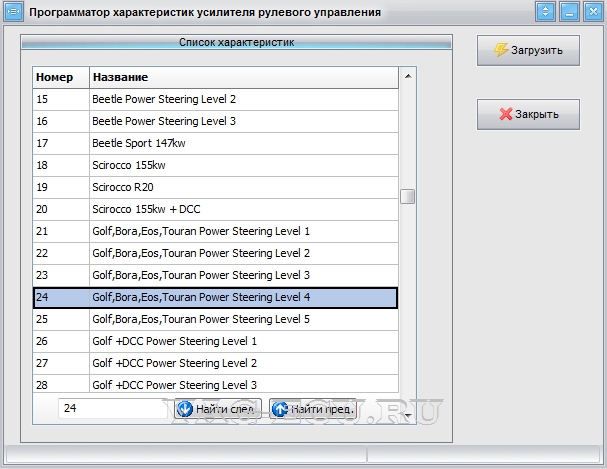Select Scirocco 155kw + DCC entry

point(216,210)
